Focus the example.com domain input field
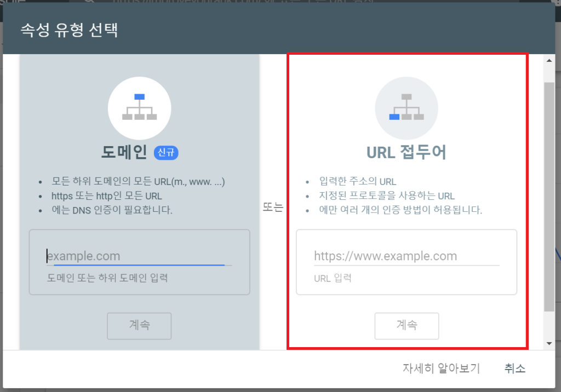The width and height of the screenshot is (561, 392). pos(139,256)
